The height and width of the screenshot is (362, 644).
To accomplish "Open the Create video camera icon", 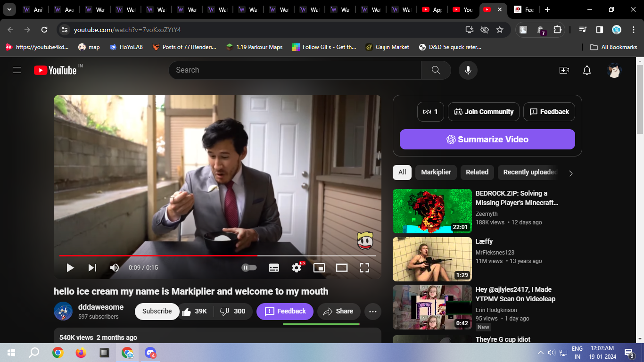I will pos(564,70).
